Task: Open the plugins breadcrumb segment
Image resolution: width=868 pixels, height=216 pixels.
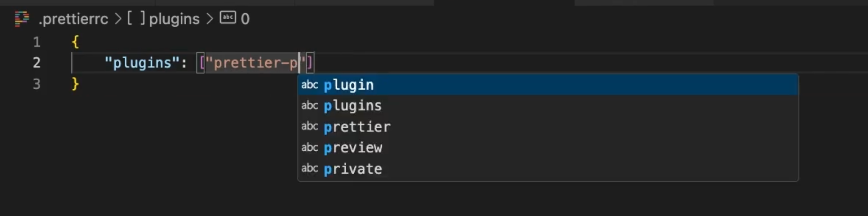Action: [174, 19]
